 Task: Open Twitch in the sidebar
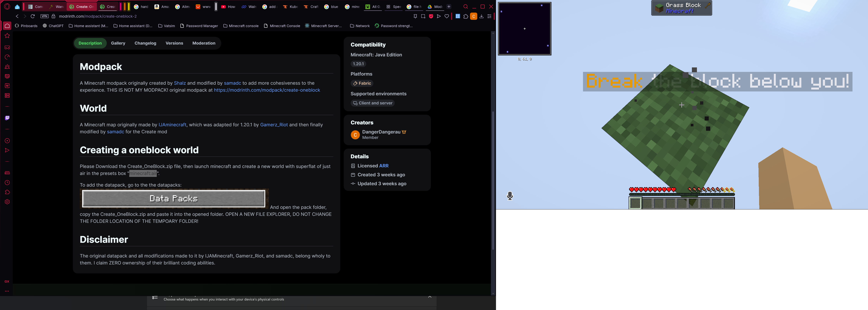click(7, 118)
